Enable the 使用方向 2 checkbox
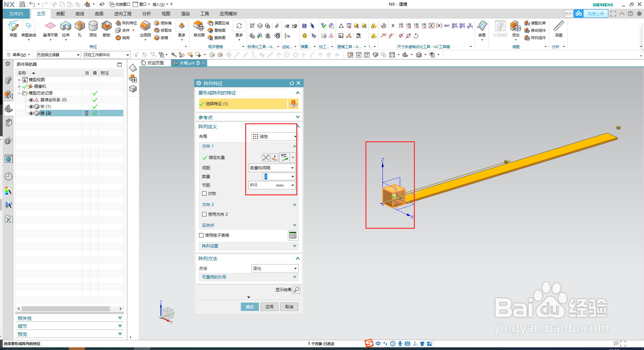The height and width of the screenshot is (350, 644). click(204, 214)
